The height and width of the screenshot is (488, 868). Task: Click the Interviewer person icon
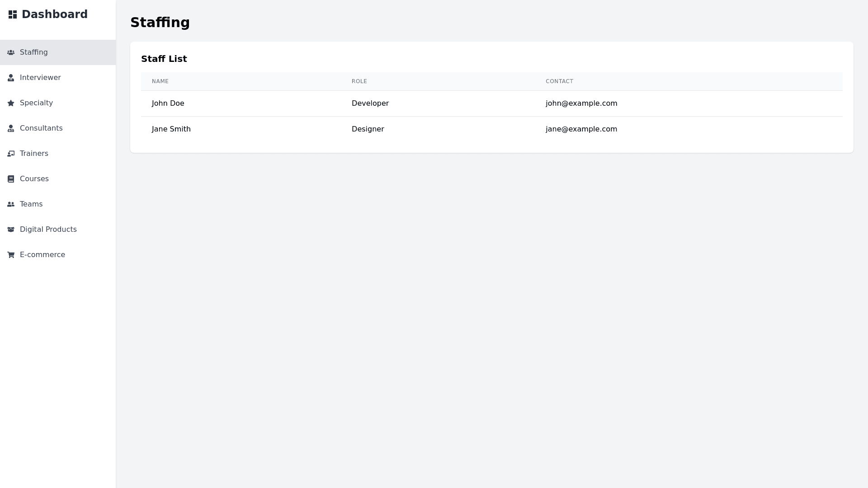coord(11,78)
